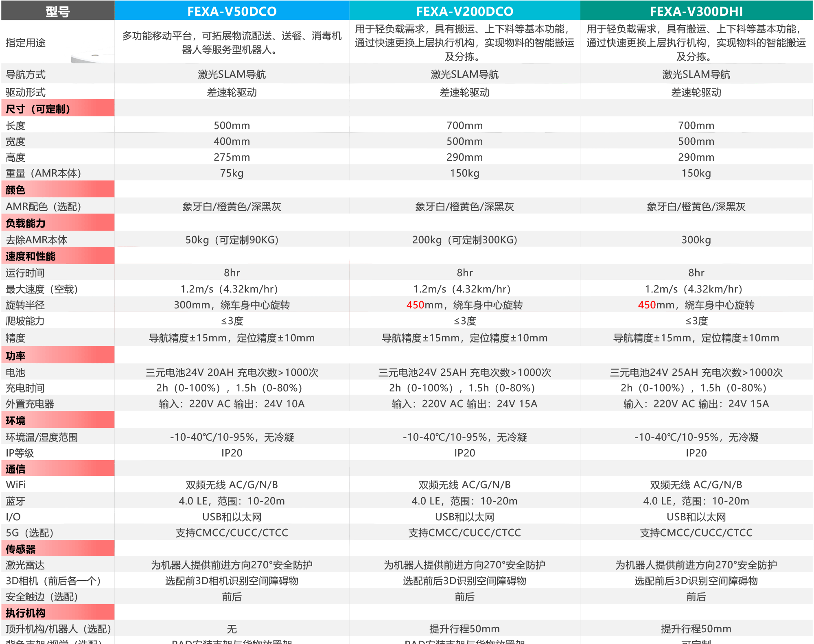This screenshot has width=814, height=644.
Task: Click the 环境 section header
Action: 15,420
